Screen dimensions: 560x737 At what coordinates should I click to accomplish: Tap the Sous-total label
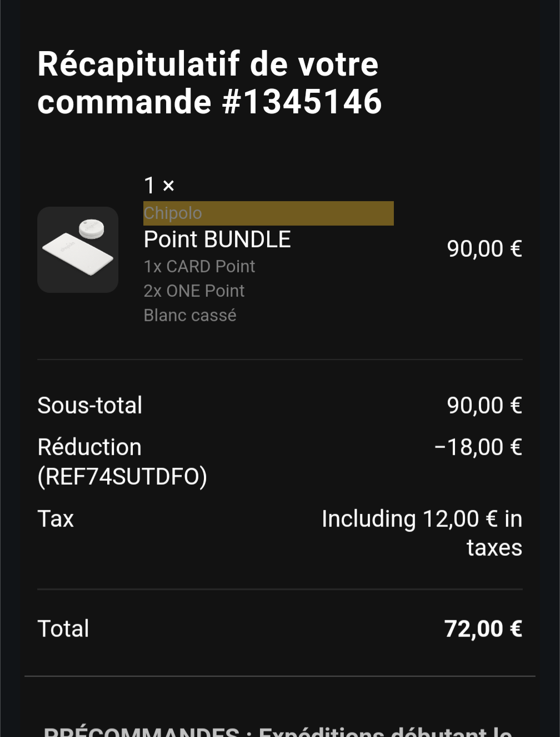click(90, 405)
